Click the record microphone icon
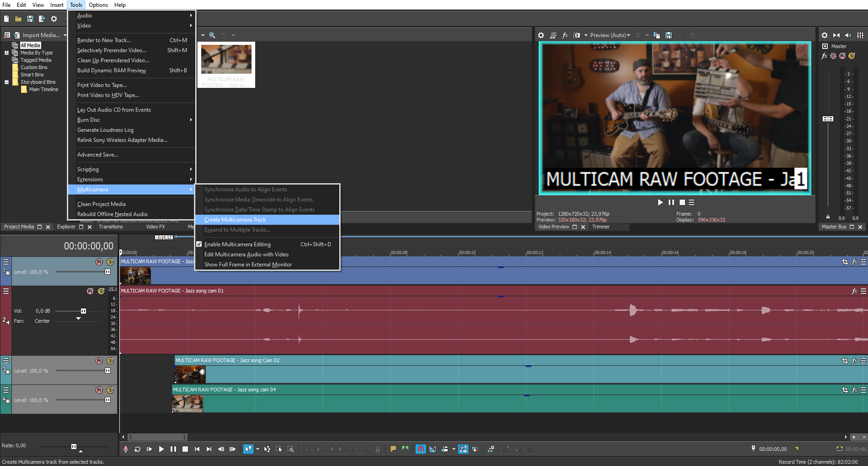This screenshot has width=868, height=466. pos(126,449)
